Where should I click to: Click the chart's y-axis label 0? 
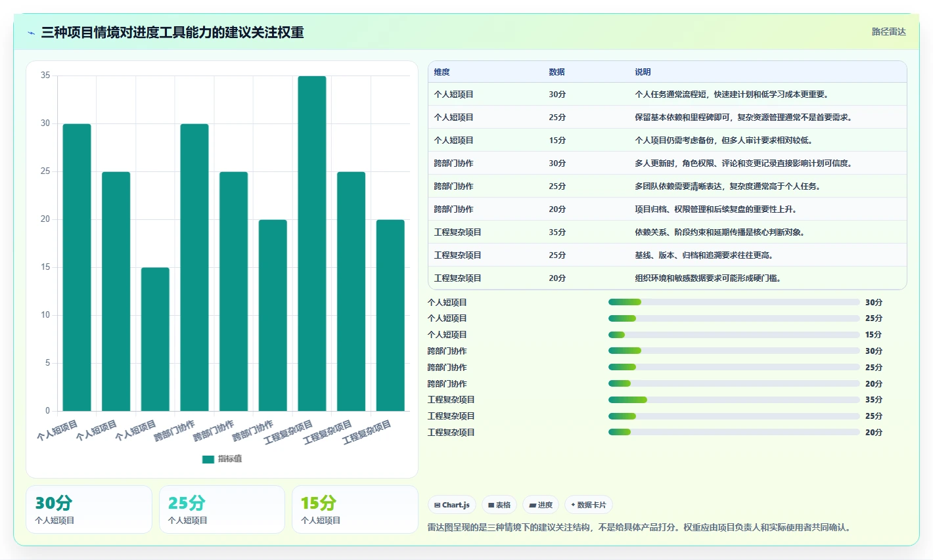tap(47, 411)
